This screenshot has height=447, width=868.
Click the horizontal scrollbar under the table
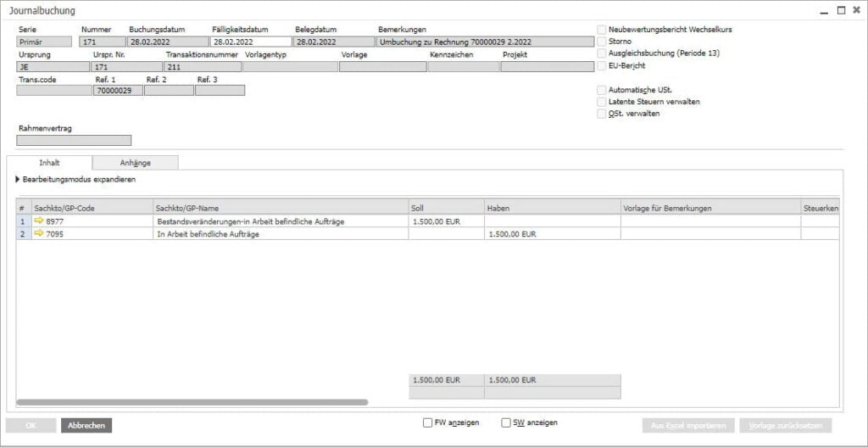pos(192,402)
